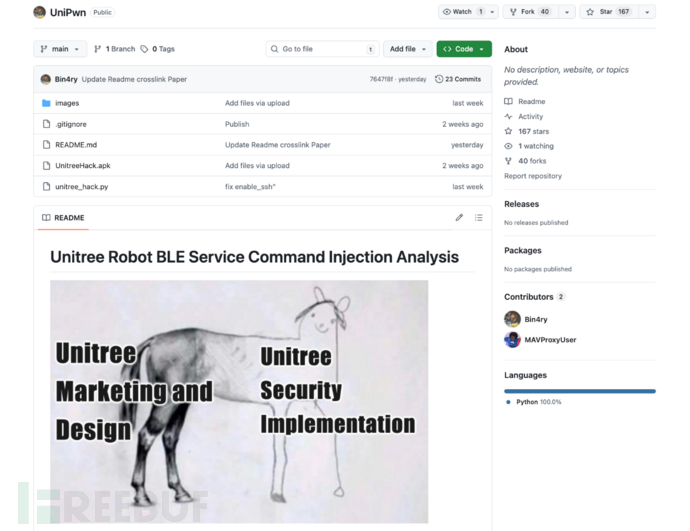Click the pencil edit README icon
Image resolution: width=690 pixels, height=531 pixels.
click(x=459, y=218)
